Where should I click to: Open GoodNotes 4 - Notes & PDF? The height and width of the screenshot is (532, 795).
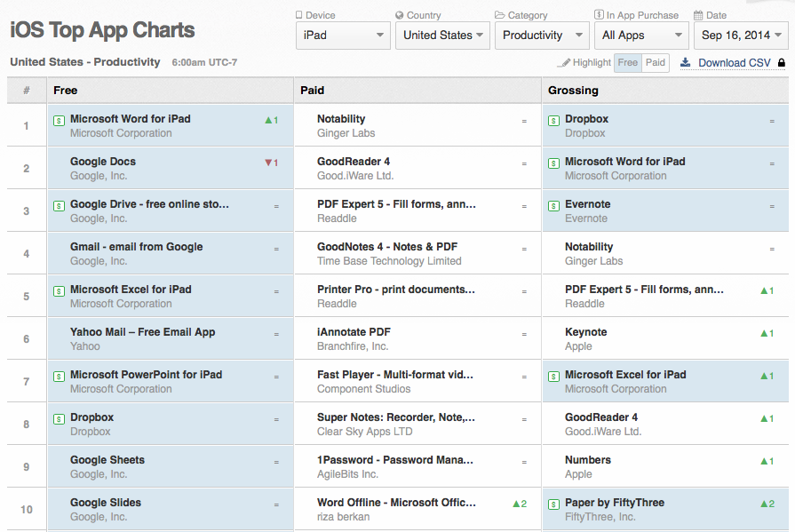click(x=387, y=247)
